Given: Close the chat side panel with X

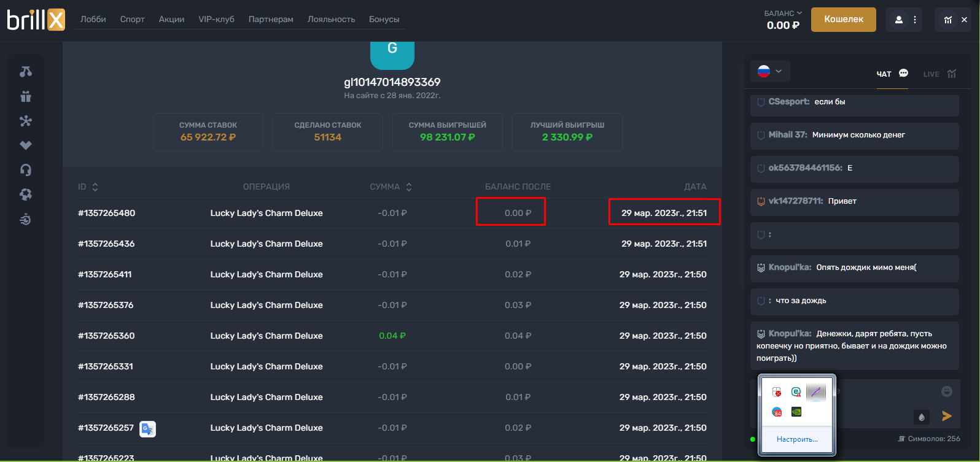Looking at the screenshot, I should point(964,20).
